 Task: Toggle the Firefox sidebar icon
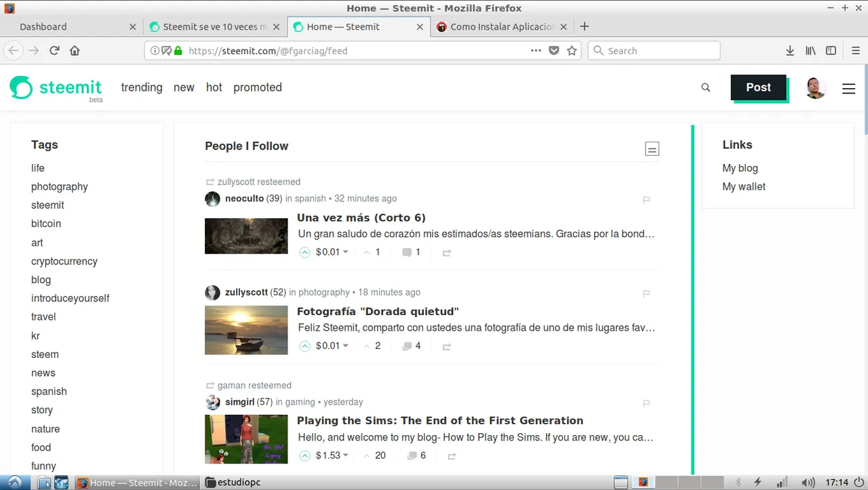coord(831,51)
